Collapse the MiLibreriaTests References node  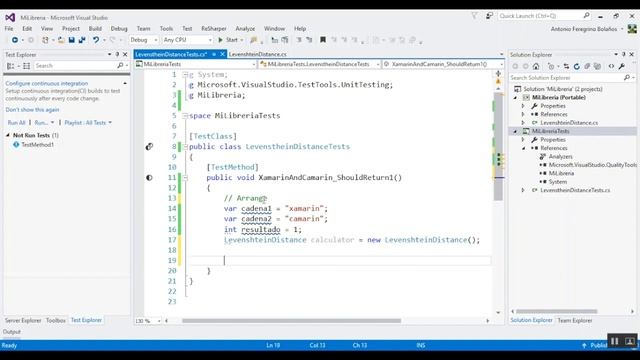click(523, 148)
